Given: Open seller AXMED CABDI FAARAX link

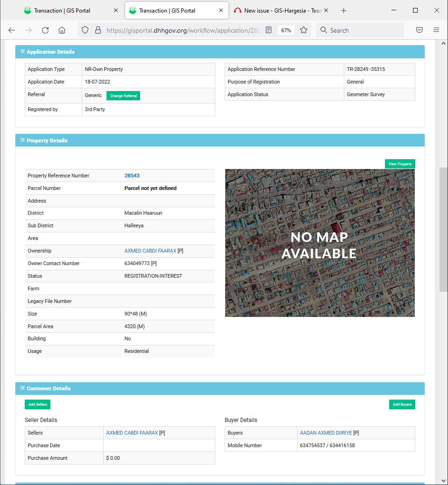Looking at the screenshot, I should pos(132,433).
